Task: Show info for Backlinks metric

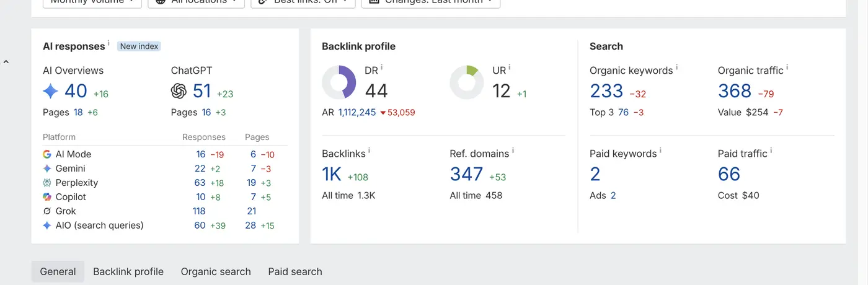Action: pyautogui.click(x=370, y=151)
